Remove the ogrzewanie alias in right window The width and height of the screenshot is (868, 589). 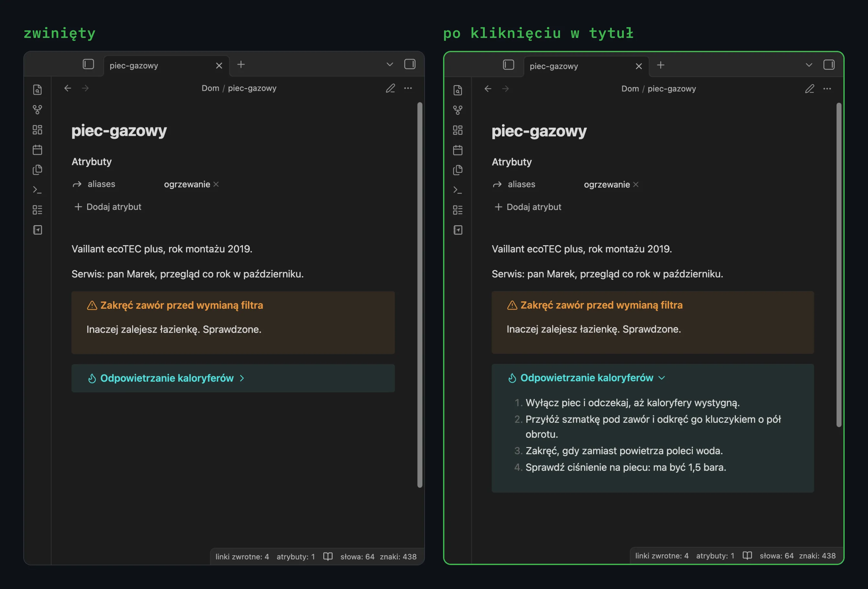click(x=636, y=184)
